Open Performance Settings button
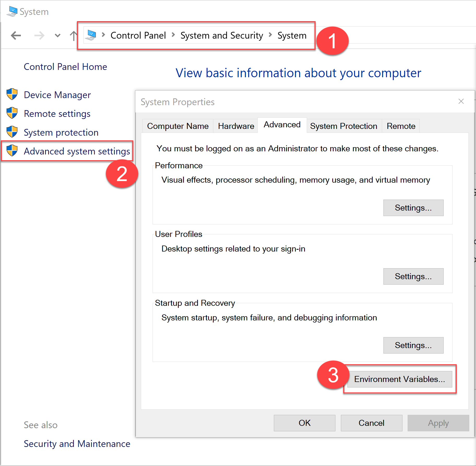 (x=413, y=208)
